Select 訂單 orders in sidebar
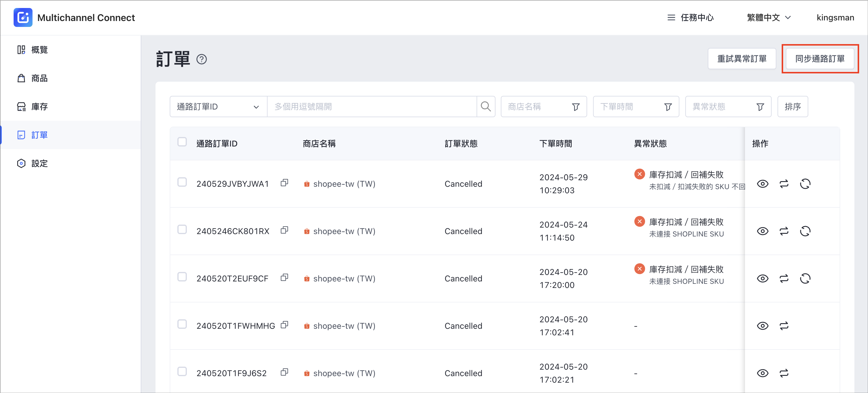The image size is (868, 393). [x=70, y=135]
